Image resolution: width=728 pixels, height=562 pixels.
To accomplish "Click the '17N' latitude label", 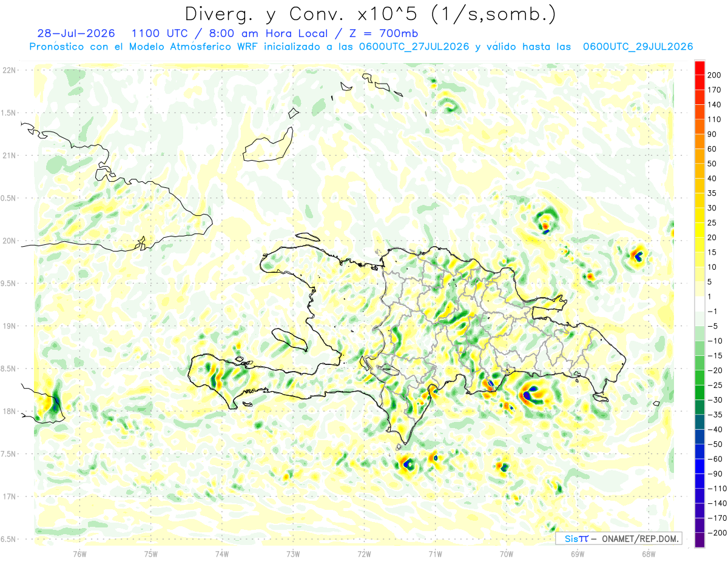I will coord(9,497).
